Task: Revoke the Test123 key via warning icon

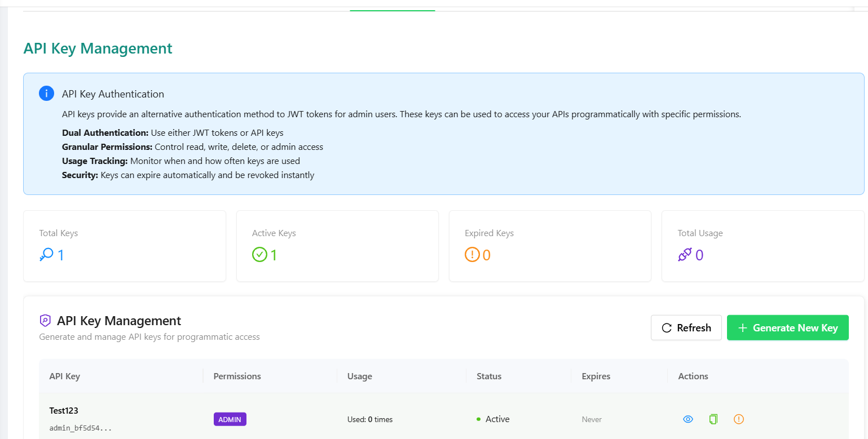Action: (x=738, y=419)
